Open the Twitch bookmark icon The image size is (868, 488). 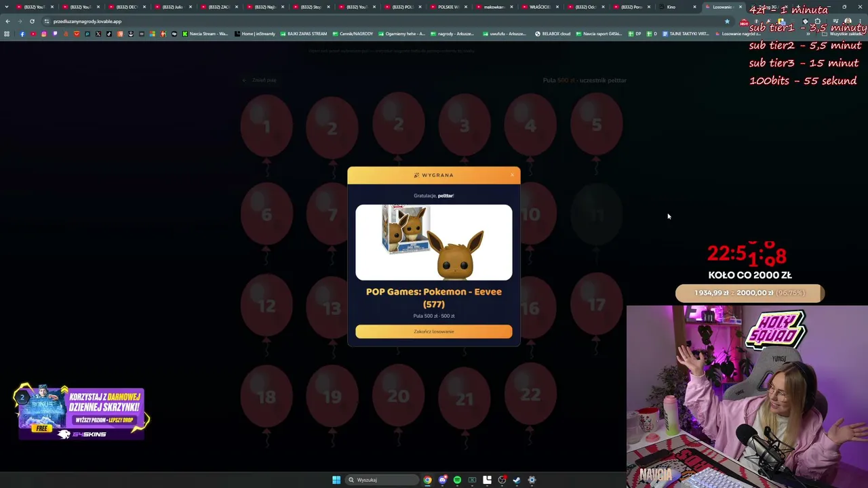click(55, 34)
